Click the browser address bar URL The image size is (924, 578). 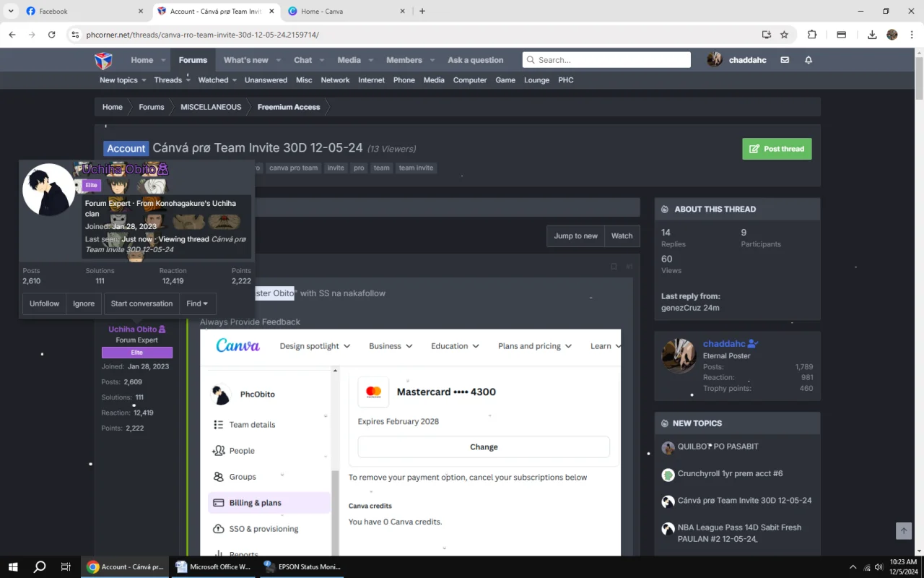(x=202, y=34)
